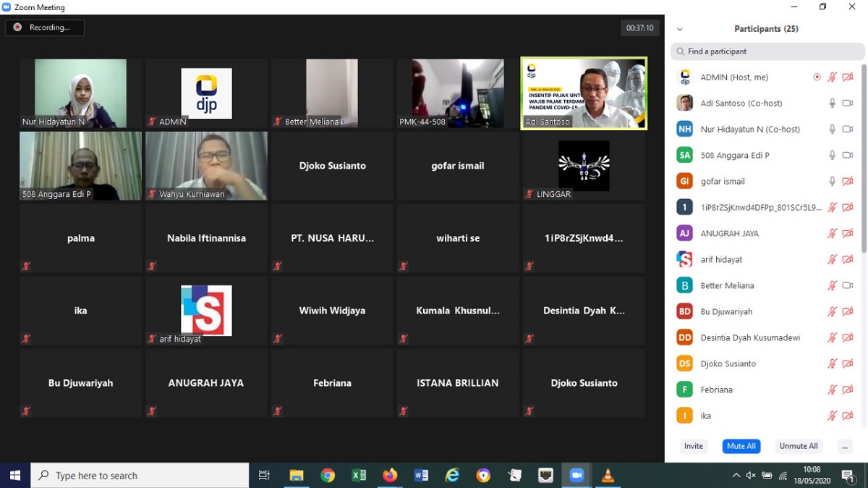Viewport: 868px width, 488px height.
Task: Click Better Meliana's video camera icon
Action: tap(847, 286)
